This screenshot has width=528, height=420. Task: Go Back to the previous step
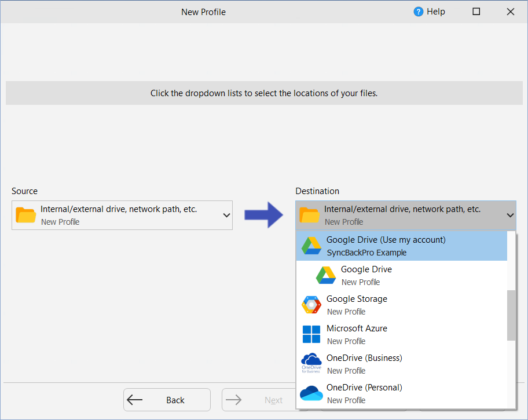tap(167, 400)
